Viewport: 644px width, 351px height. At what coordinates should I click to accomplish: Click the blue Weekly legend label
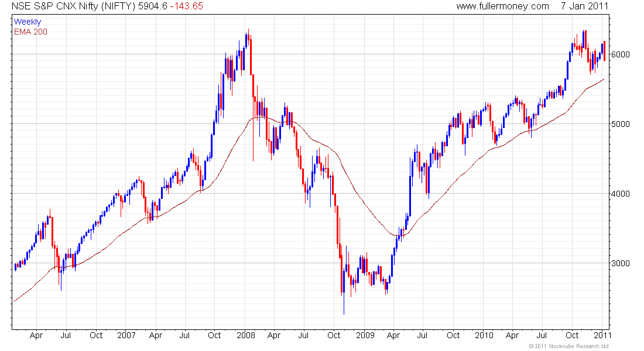point(28,22)
